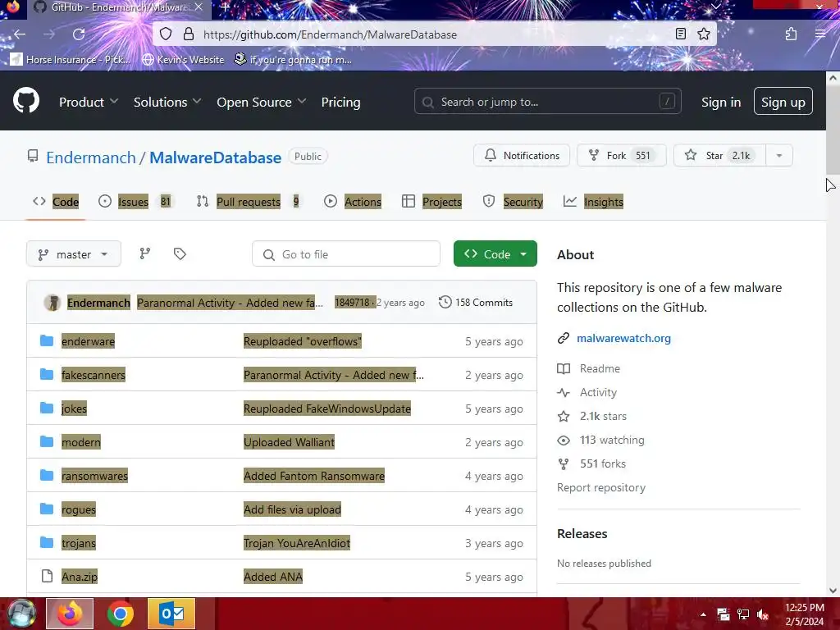Go back with the browser back arrow
The image size is (840, 630).
coord(20,34)
